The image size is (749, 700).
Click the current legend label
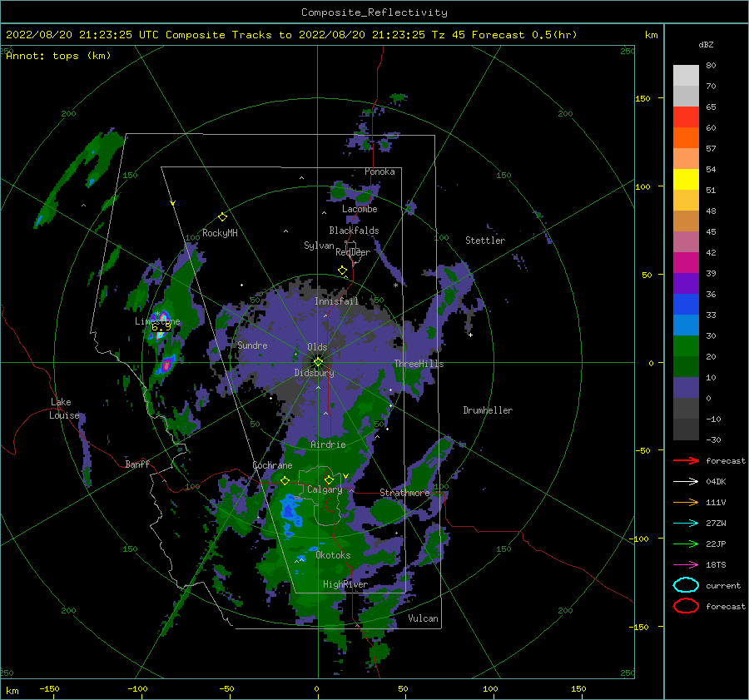pos(723,585)
